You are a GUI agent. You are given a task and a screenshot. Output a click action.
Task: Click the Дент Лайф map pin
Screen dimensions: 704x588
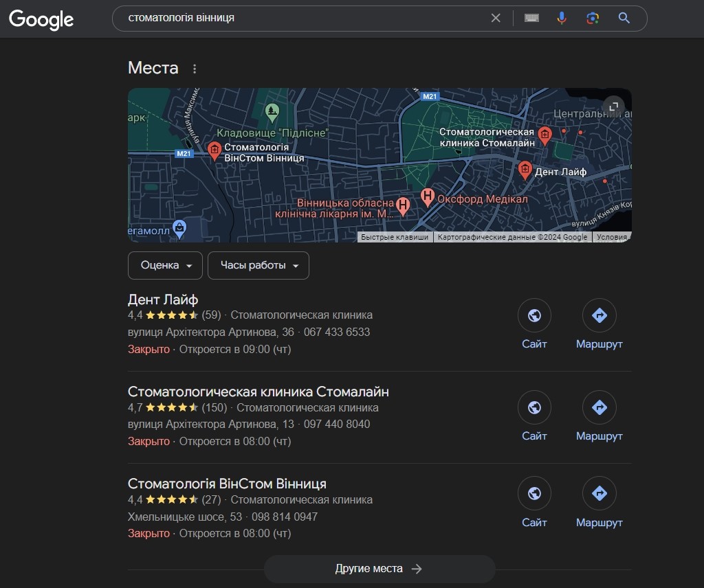525,170
